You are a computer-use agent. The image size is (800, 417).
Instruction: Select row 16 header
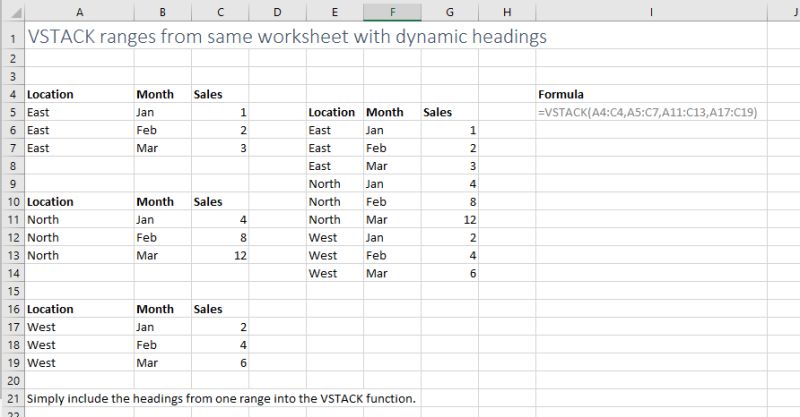[x=13, y=309]
